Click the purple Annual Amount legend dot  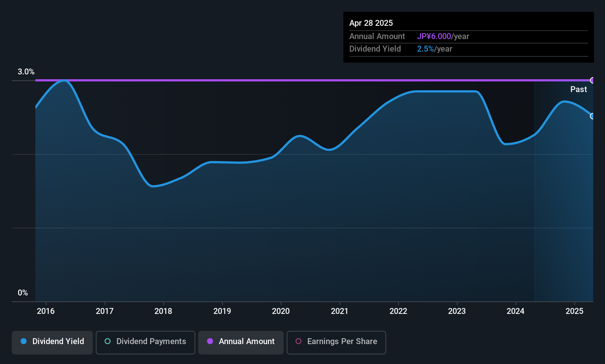click(x=210, y=341)
